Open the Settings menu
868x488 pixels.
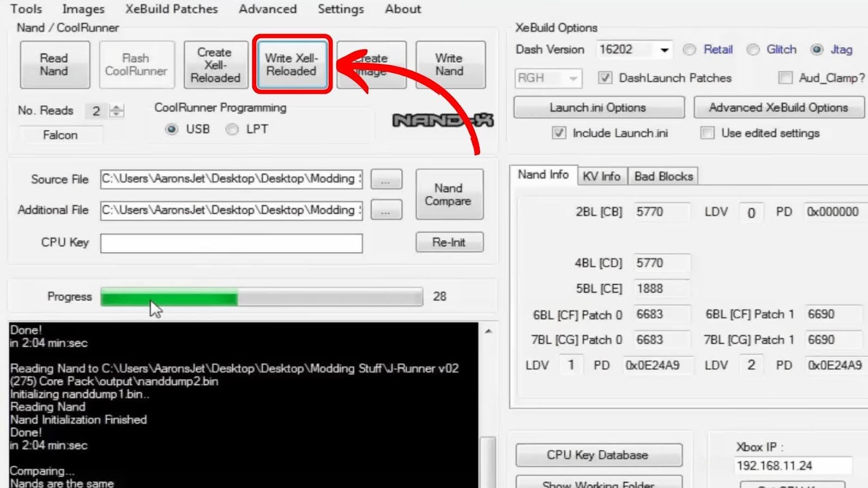(340, 9)
